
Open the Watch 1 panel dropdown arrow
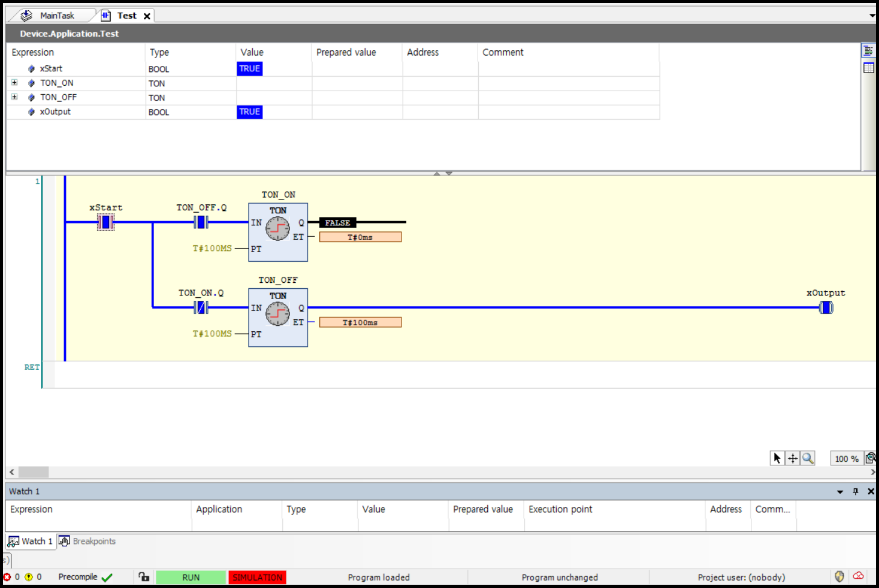click(840, 491)
